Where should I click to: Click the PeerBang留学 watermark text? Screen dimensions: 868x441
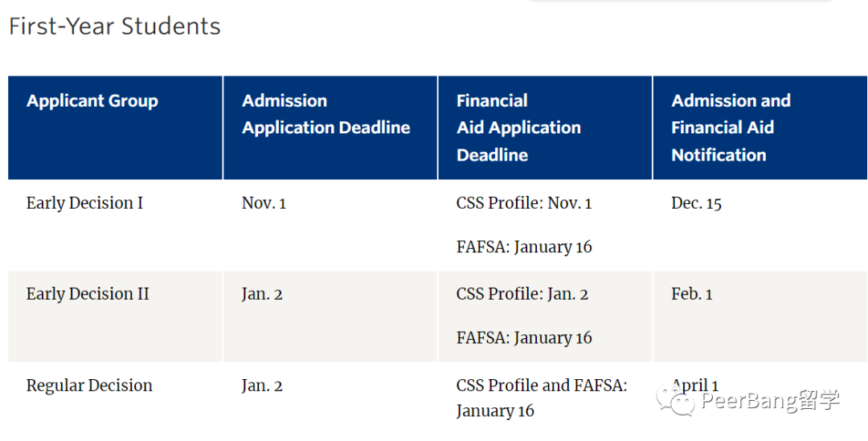(x=770, y=401)
